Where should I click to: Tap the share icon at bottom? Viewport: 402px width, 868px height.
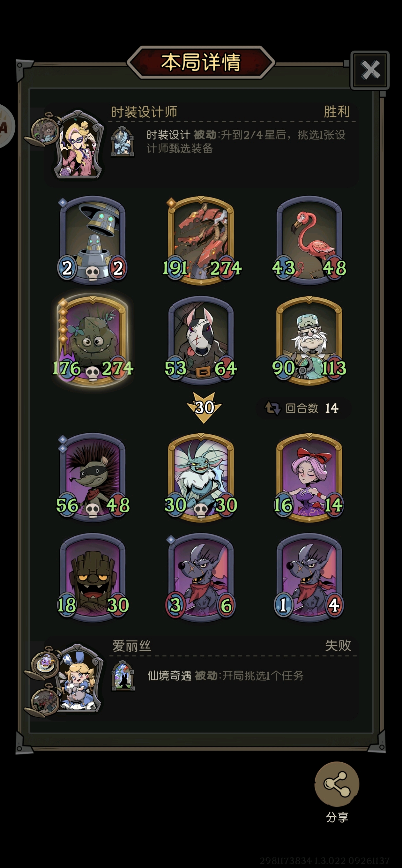tap(337, 784)
